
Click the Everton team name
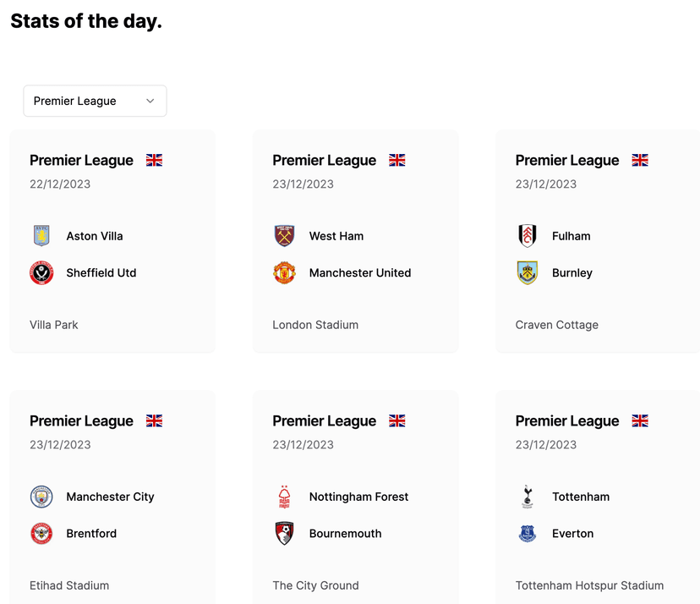573,534
